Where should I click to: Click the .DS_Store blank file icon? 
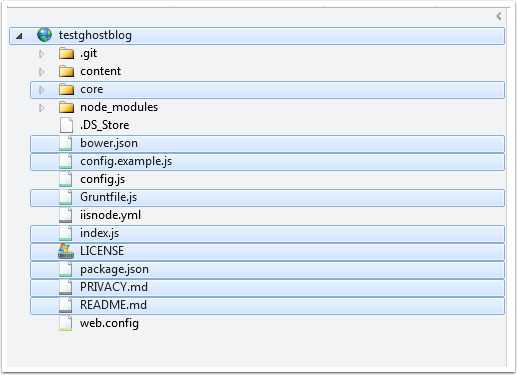click(x=66, y=125)
